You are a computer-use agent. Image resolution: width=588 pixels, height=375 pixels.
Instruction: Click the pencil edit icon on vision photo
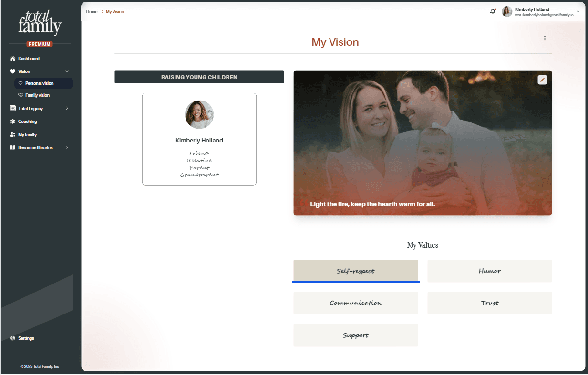pyautogui.click(x=542, y=80)
